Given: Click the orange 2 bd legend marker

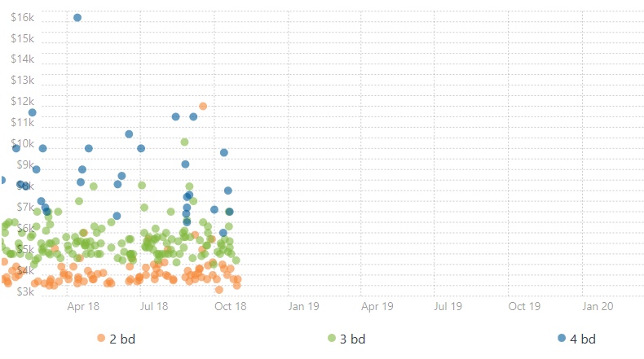Looking at the screenshot, I should (101, 339).
